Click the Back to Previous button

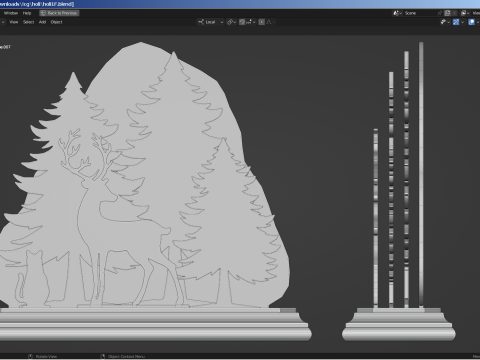coord(59,13)
